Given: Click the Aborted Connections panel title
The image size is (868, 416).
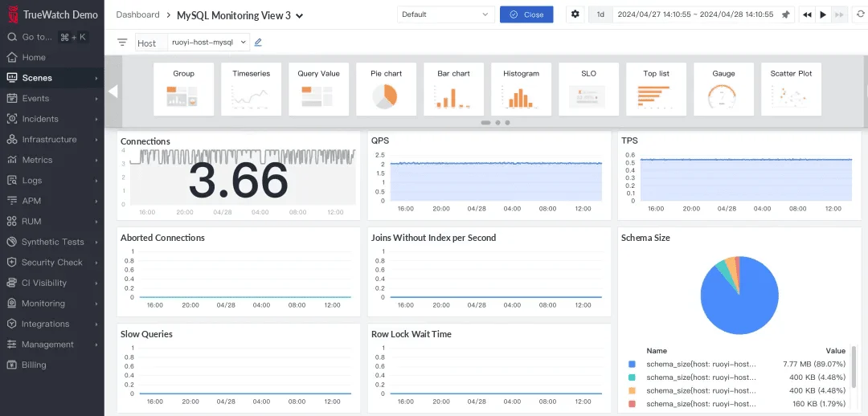Looking at the screenshot, I should (162, 238).
